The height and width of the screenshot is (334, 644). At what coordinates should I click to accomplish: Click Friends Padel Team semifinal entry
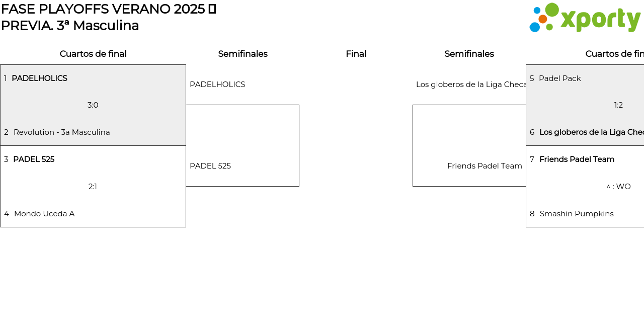pos(485,166)
